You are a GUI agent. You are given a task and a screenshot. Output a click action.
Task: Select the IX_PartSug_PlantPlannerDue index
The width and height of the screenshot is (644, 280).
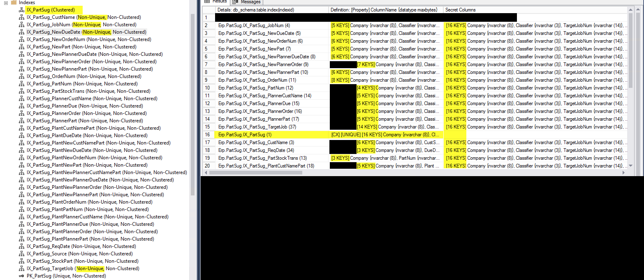point(90,224)
